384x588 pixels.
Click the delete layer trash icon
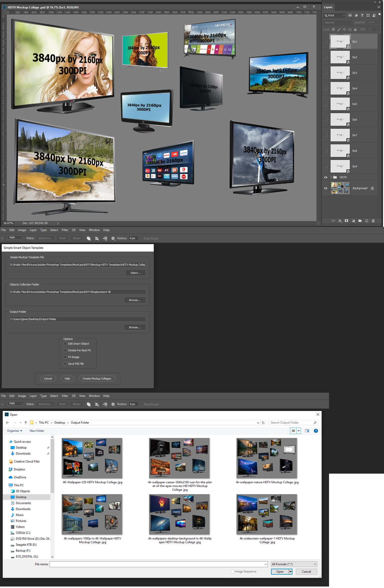(373, 221)
